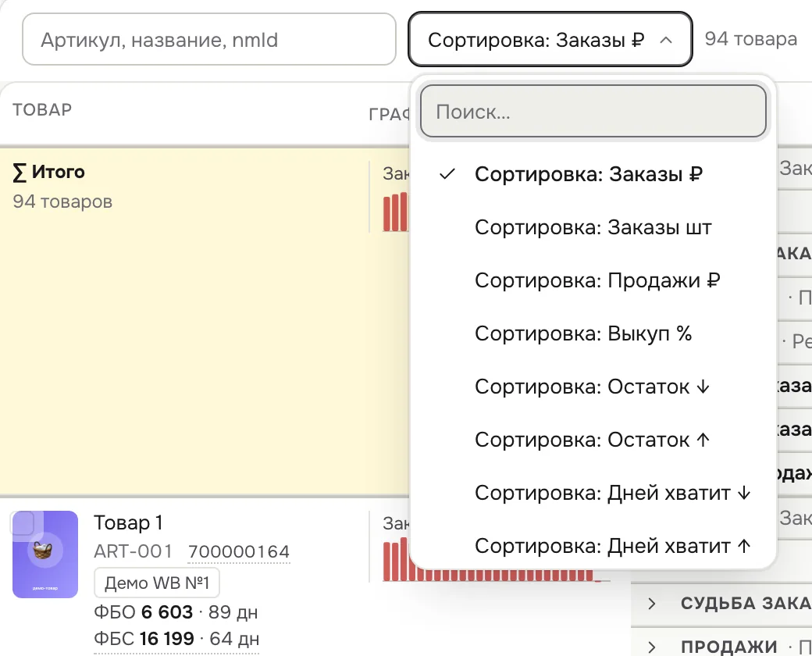Choose Сортировка: Продажи ₽ option
This screenshot has width=812, height=656.
pyautogui.click(x=593, y=280)
